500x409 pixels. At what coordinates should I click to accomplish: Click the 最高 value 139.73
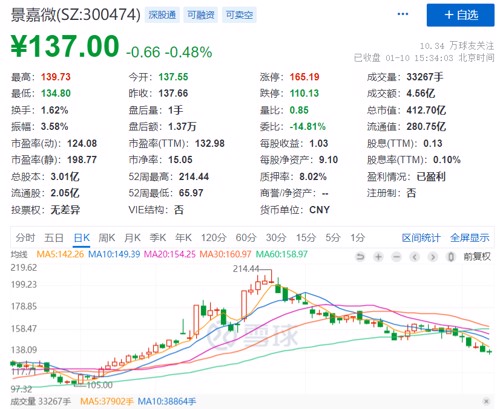coord(56,77)
